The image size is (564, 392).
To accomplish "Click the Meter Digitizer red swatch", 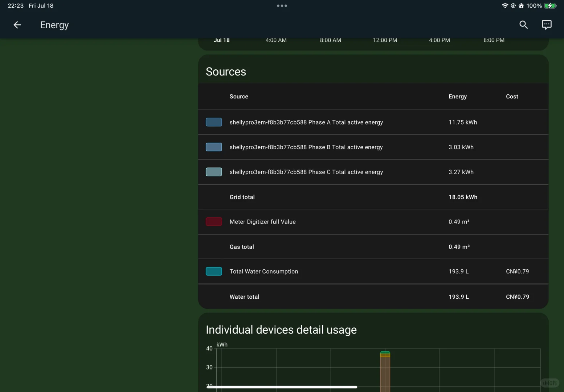I will (x=214, y=222).
